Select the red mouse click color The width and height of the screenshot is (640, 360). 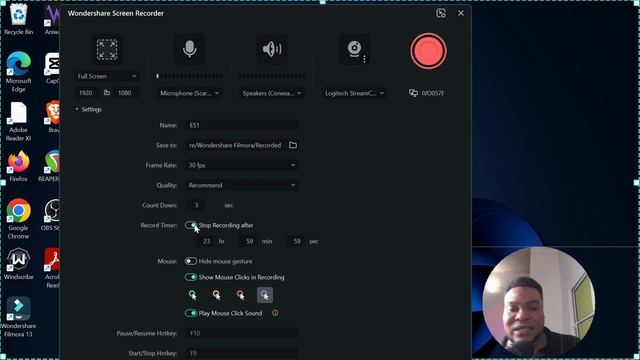click(240, 295)
